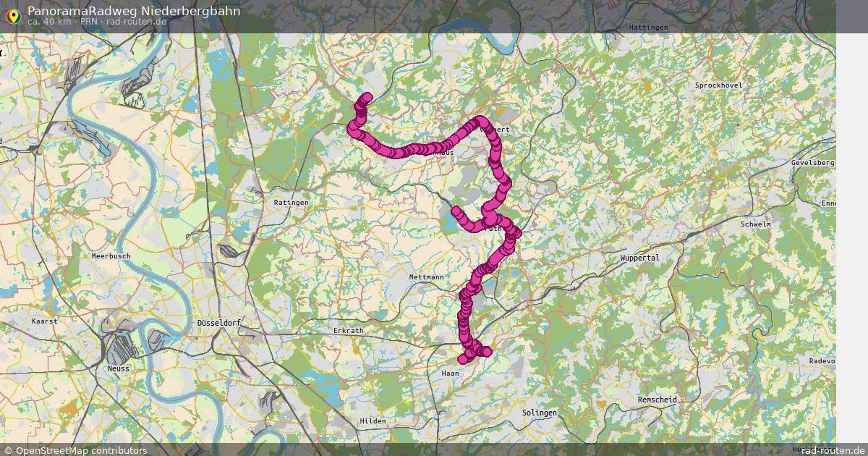The height and width of the screenshot is (456, 868).
Task: Click the rad-routen.de watermark at bottom right
Action: pos(833,450)
